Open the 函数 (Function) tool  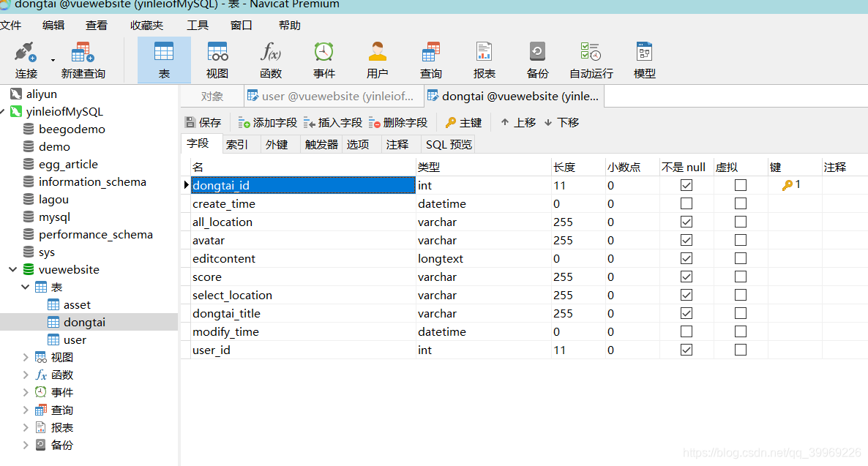[270, 59]
